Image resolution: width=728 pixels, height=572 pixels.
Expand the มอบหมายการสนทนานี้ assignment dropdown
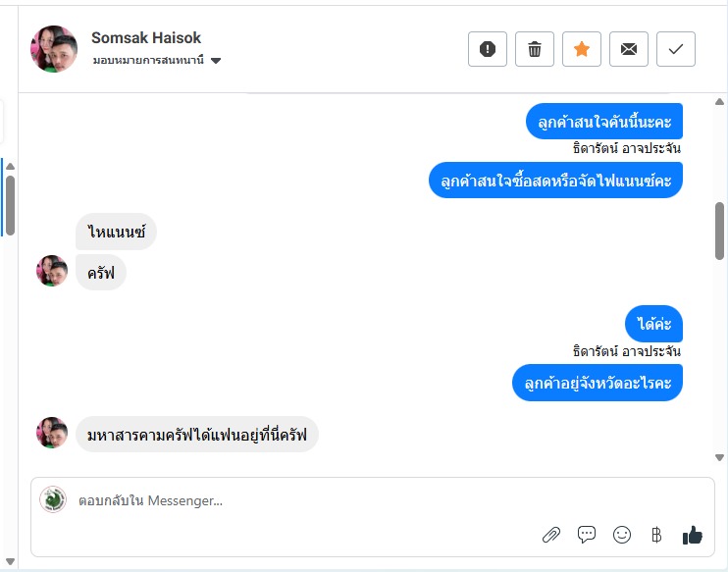pos(216,61)
